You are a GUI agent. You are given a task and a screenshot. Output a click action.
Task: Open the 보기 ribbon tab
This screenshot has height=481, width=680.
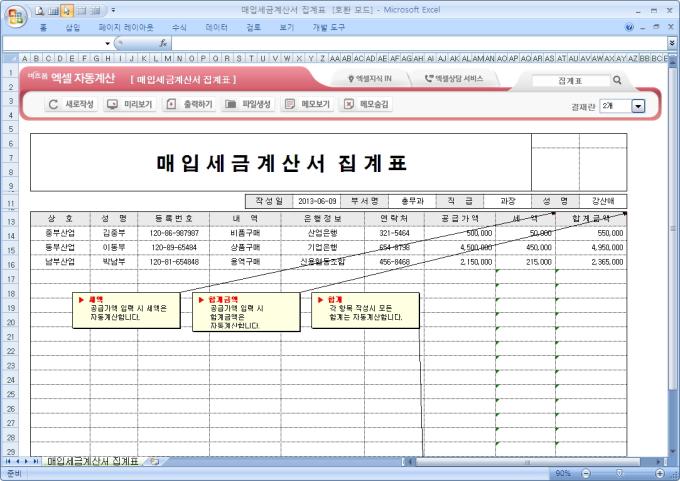pyautogui.click(x=286, y=27)
